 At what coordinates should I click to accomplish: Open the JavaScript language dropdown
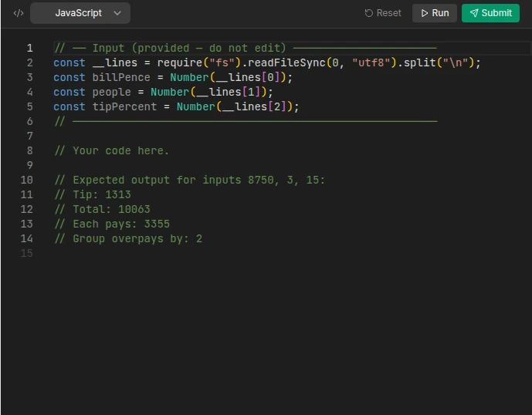click(80, 13)
